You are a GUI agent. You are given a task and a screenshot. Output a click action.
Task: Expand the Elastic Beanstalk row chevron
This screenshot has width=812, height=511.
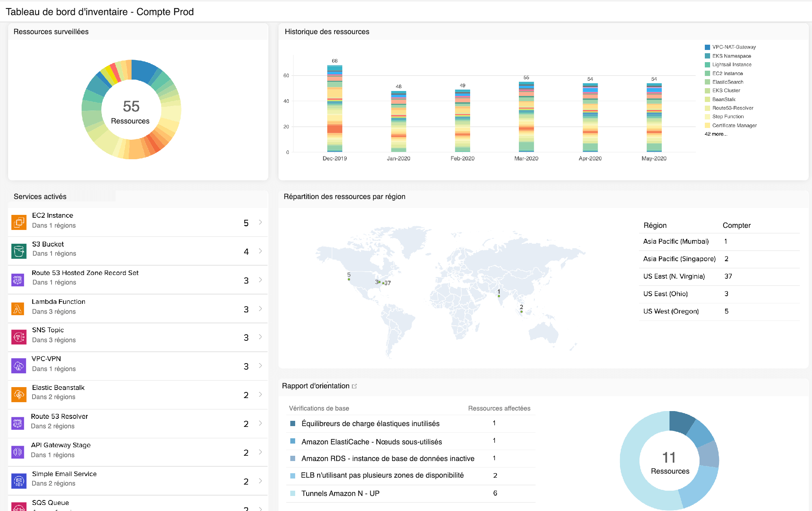pos(260,394)
